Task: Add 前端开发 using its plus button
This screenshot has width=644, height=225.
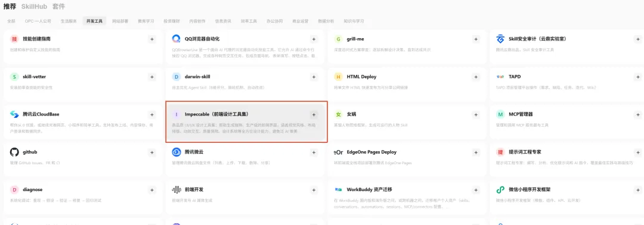Action: (x=314, y=190)
